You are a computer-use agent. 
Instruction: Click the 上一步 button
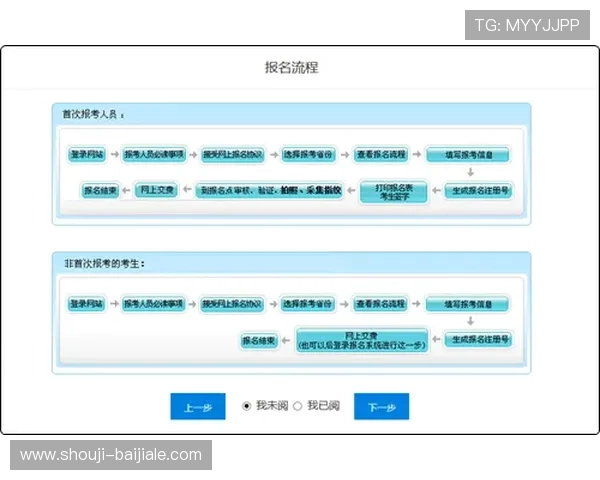[x=198, y=407]
